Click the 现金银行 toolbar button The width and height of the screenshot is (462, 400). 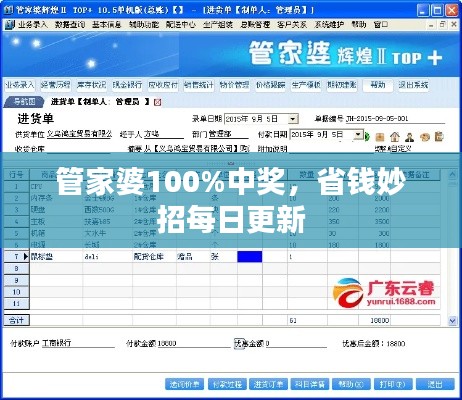127,85
